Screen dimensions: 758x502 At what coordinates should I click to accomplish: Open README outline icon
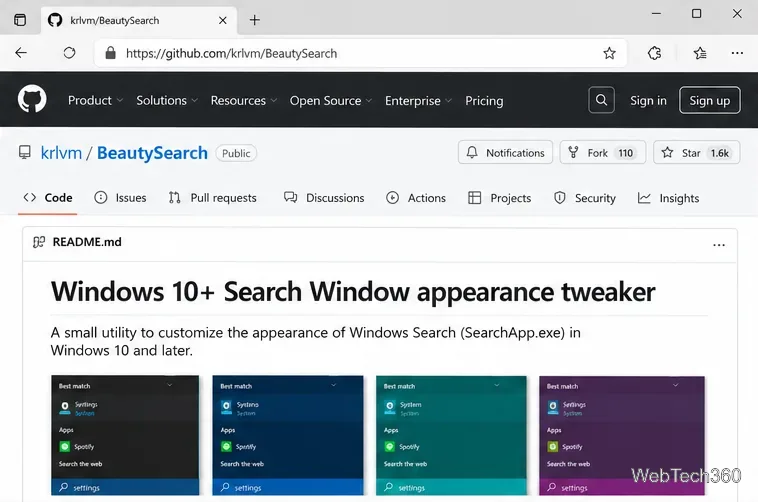coord(39,242)
